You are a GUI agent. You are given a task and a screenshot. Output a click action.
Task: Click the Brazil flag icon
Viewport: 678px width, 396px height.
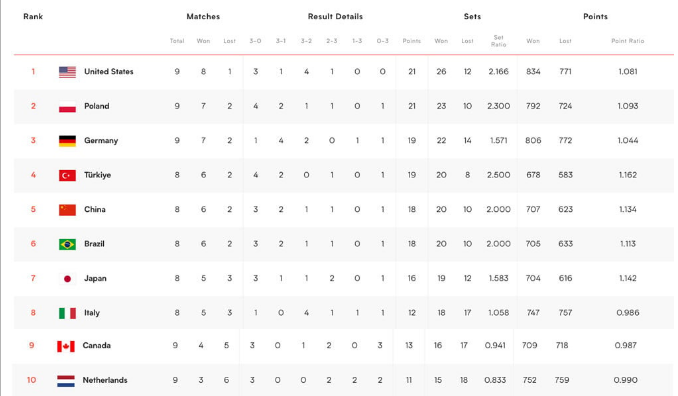pyautogui.click(x=67, y=244)
